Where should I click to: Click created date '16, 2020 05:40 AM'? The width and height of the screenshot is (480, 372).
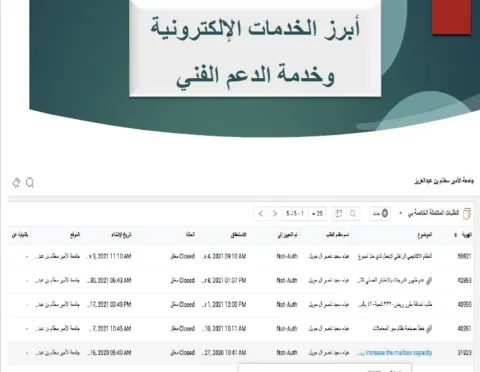tap(110, 353)
